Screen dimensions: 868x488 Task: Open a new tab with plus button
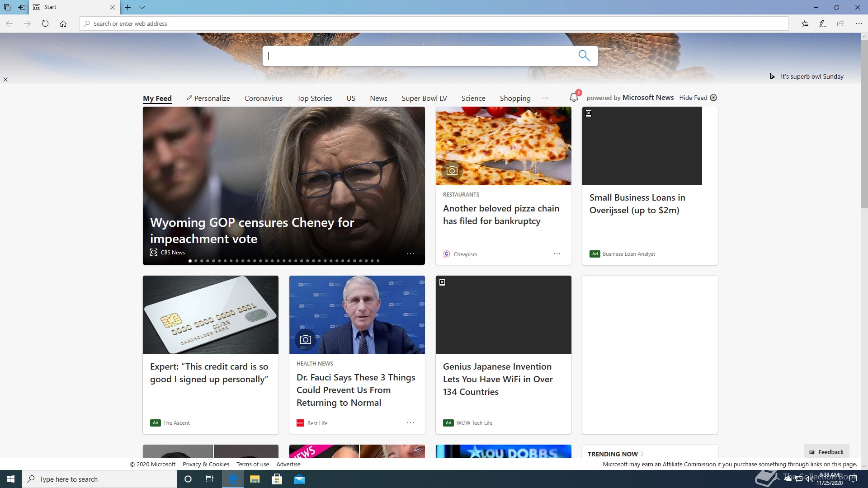[x=128, y=7]
